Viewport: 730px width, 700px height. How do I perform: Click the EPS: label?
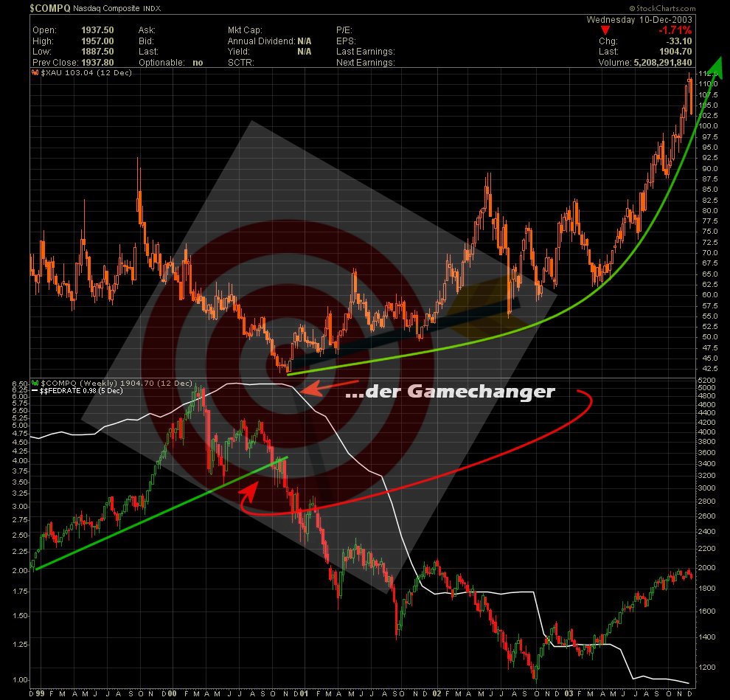[346, 41]
